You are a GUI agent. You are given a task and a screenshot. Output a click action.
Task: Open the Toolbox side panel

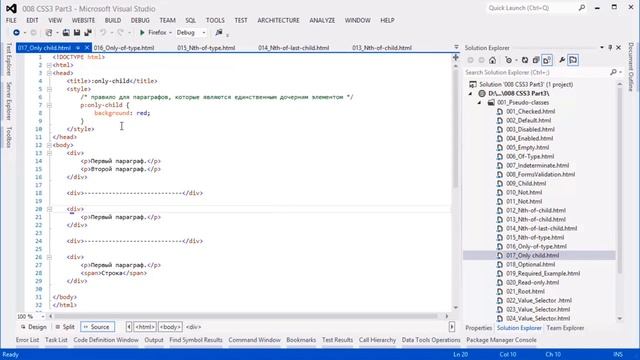click(x=9, y=137)
